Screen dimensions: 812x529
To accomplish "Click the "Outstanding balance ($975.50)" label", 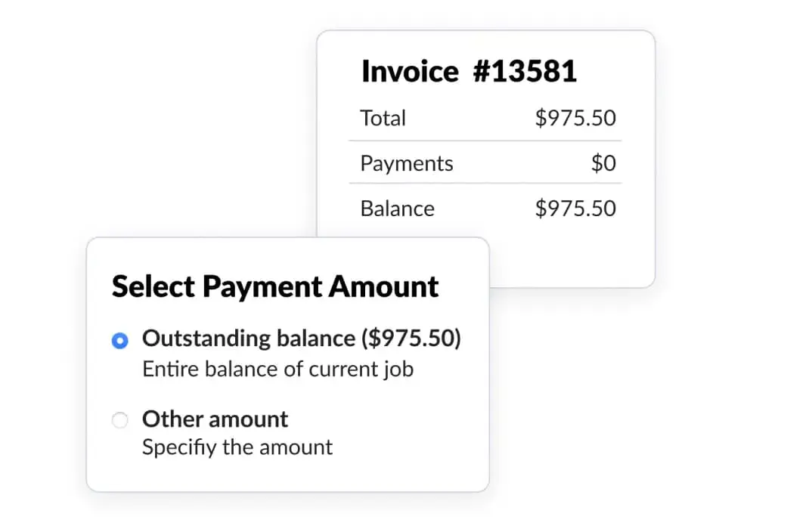I will [301, 339].
